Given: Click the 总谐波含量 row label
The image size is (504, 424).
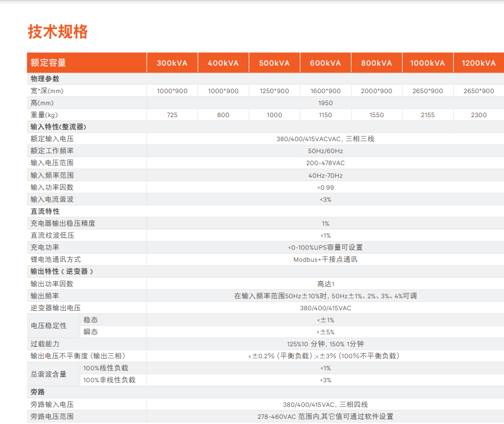Looking at the screenshot, I should 49,374.
